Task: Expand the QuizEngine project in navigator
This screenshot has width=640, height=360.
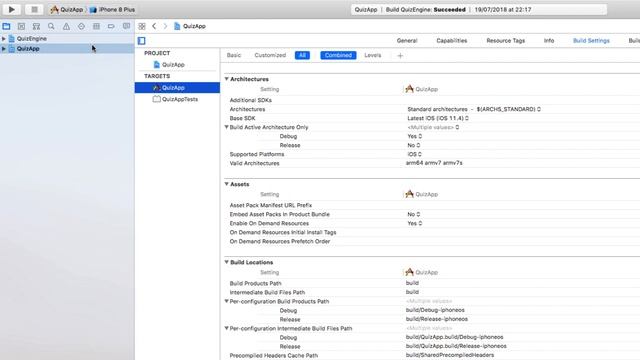Action: (4, 39)
